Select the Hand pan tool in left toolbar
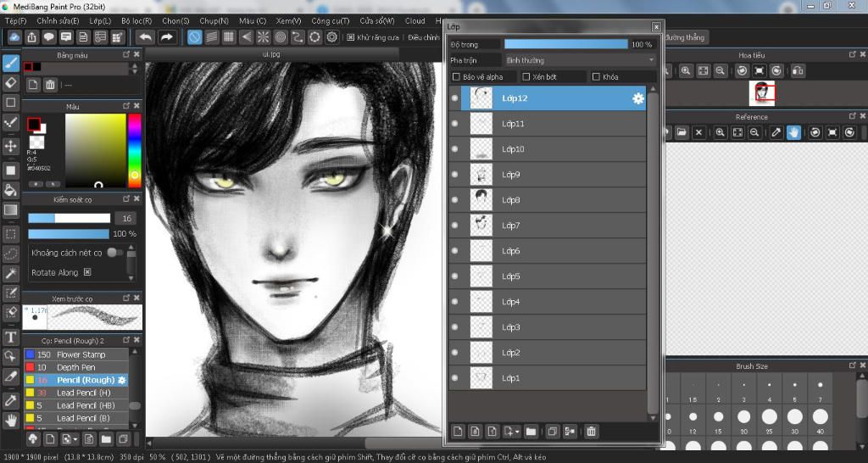Image resolution: width=868 pixels, height=463 pixels. point(10,420)
